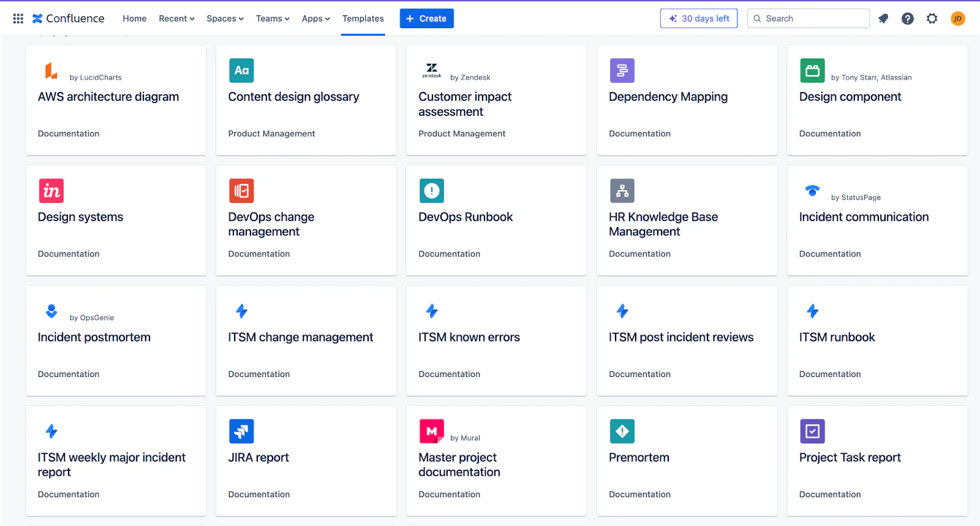Open the settings gear icon
The width and height of the screenshot is (980, 526).
click(932, 18)
